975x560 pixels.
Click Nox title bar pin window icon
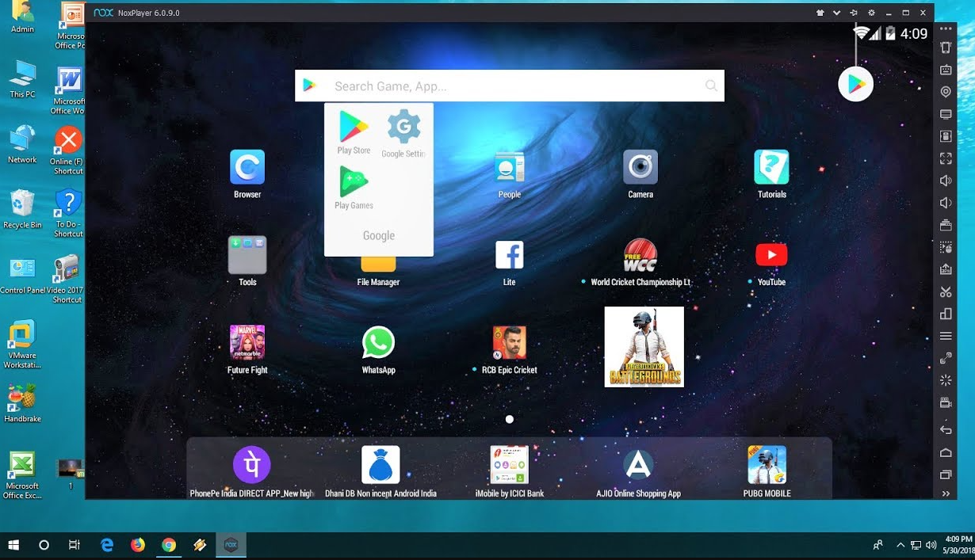pos(854,13)
